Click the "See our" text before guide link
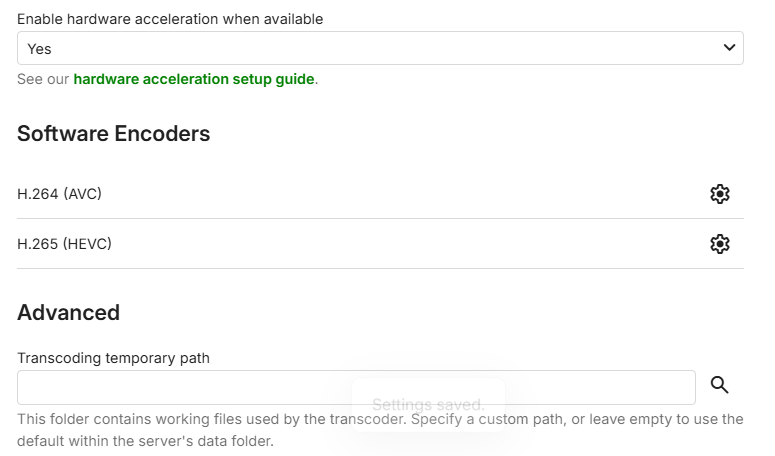 click(43, 79)
